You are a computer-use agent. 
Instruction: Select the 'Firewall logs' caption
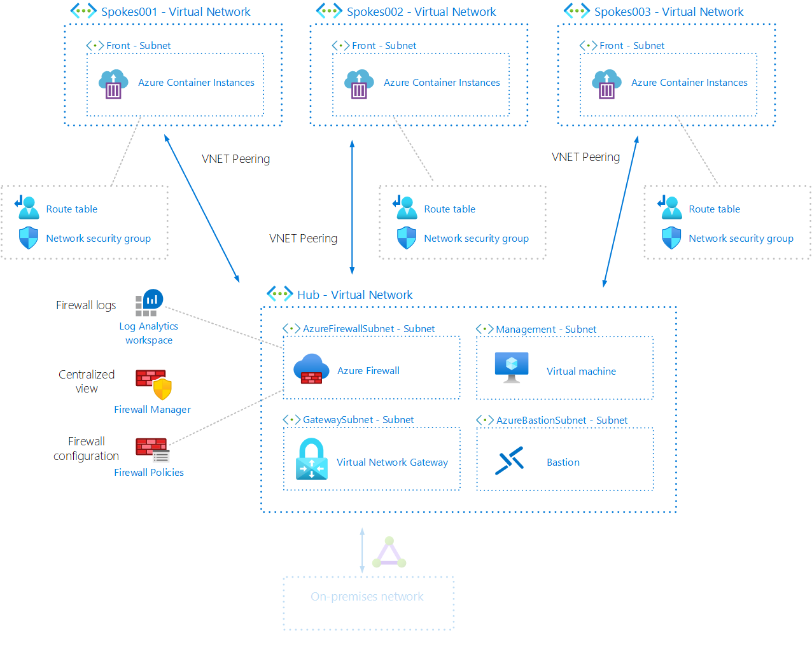[86, 305]
